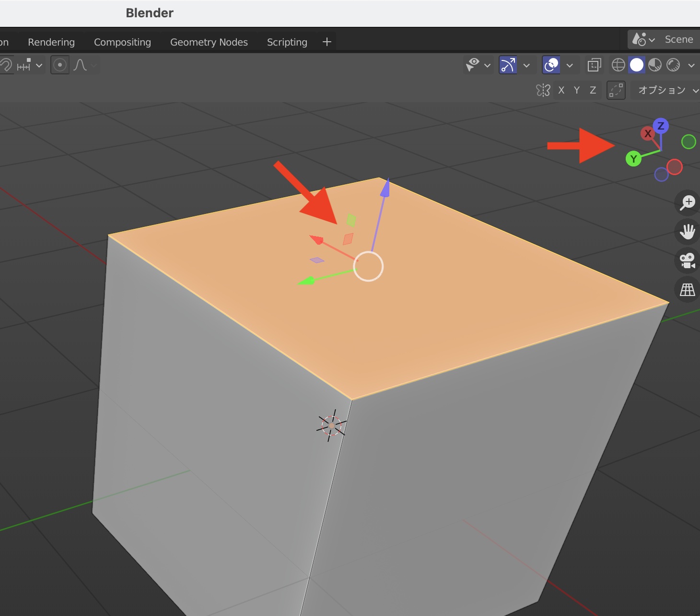
Task: Switch to Material Preview shading mode
Action: [655, 65]
